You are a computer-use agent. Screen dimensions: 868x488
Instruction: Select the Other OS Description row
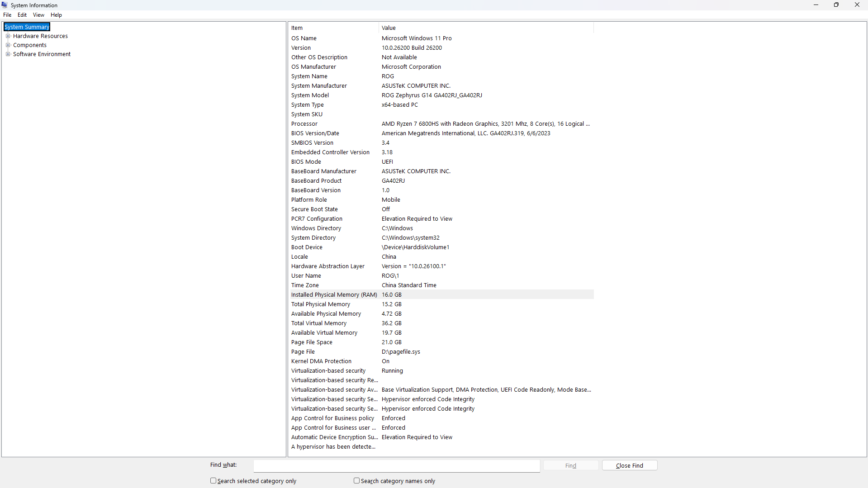(441, 57)
